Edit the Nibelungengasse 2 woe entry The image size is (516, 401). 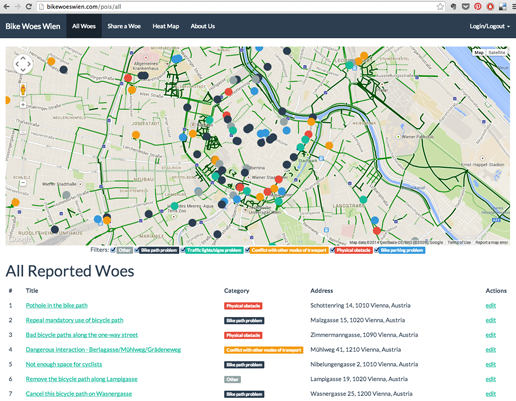click(x=491, y=364)
